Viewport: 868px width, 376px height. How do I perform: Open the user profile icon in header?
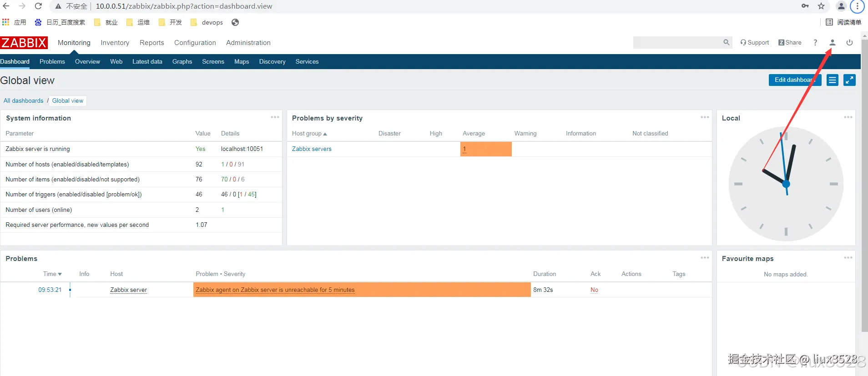coord(832,42)
